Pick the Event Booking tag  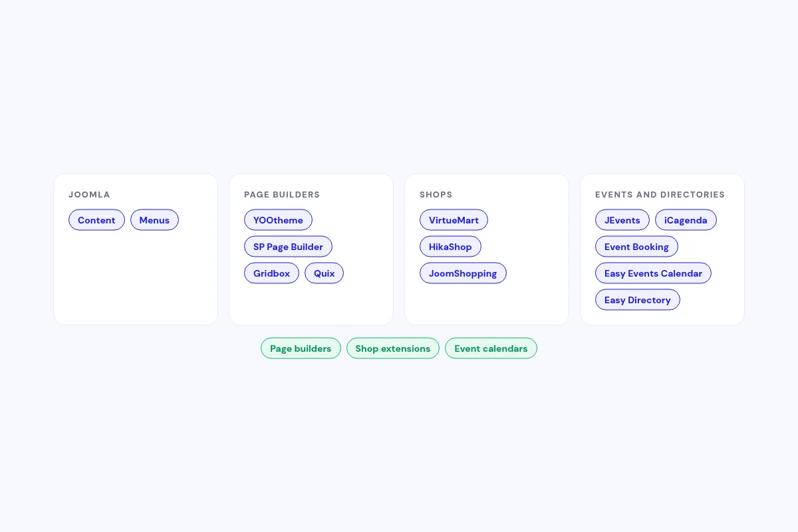tap(636, 247)
